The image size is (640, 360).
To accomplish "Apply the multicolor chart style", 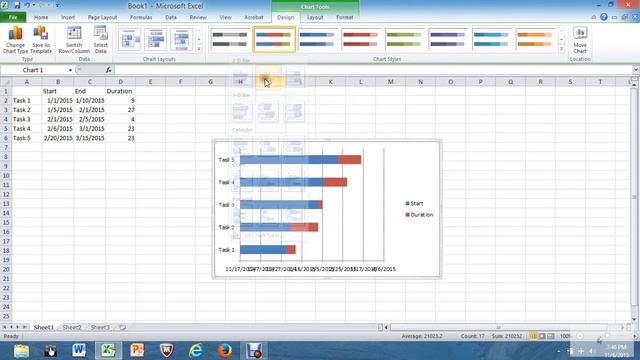I will 273,39.
